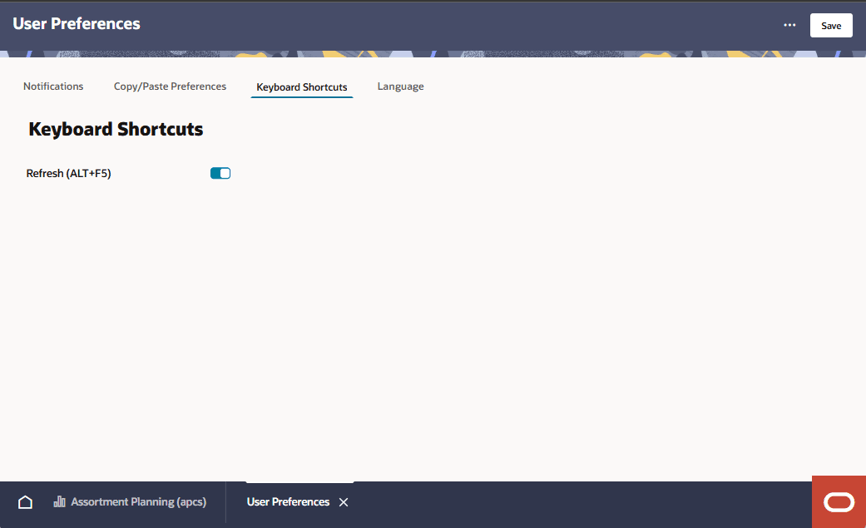Click the Keyboard Shortcuts heading
This screenshot has width=866, height=528.
point(116,129)
